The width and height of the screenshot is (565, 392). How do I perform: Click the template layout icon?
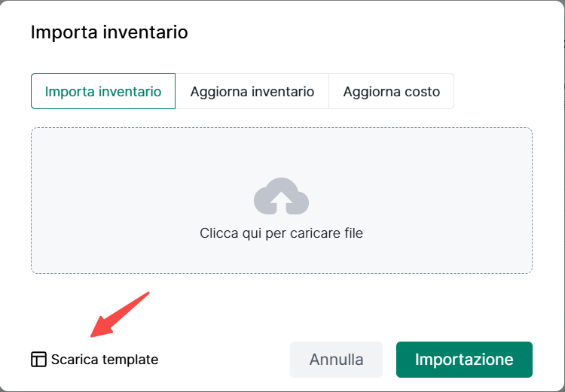(38, 360)
